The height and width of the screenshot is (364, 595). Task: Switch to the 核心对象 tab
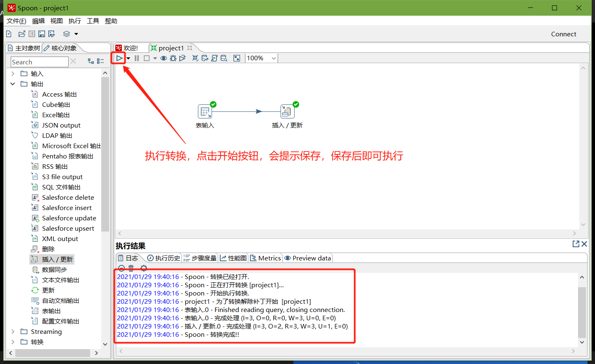[60, 48]
